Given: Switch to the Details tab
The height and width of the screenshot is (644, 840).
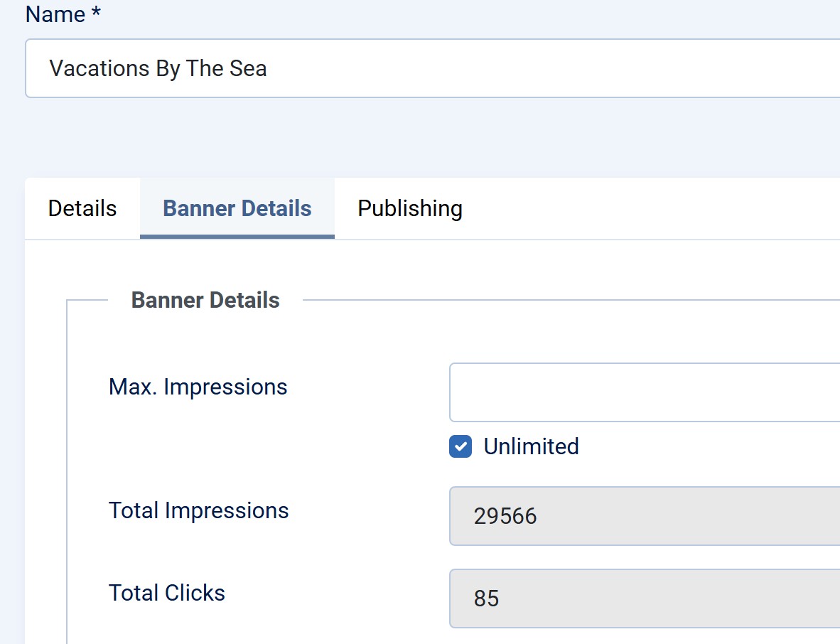Looking at the screenshot, I should 82,208.
